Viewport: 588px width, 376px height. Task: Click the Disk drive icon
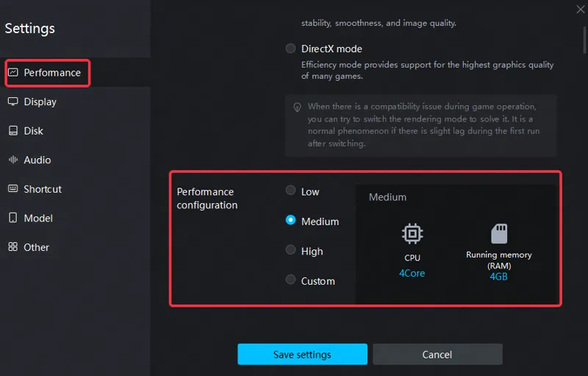[x=13, y=130]
